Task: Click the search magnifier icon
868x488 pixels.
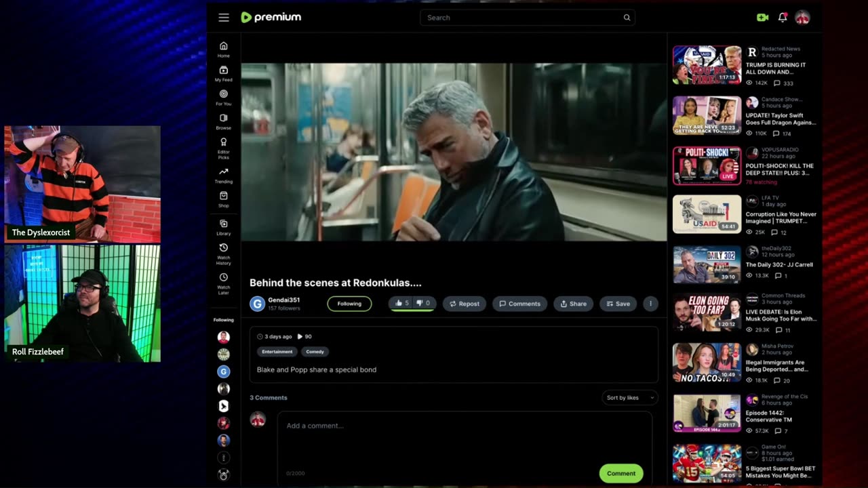Action: (627, 18)
